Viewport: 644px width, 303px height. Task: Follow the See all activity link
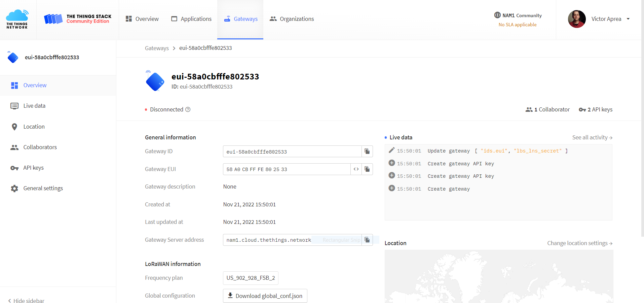(x=592, y=137)
